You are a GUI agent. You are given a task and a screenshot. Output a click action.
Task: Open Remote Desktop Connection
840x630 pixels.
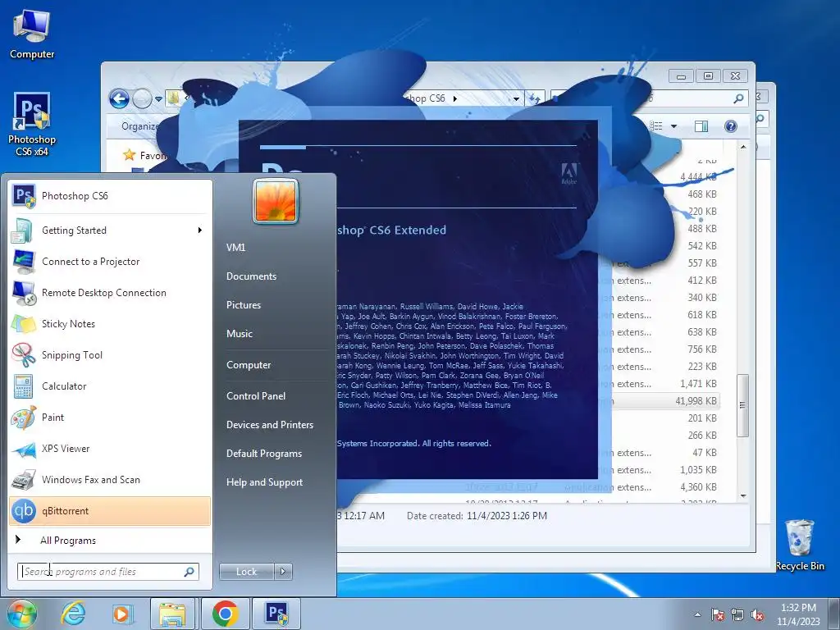pyautogui.click(x=110, y=293)
